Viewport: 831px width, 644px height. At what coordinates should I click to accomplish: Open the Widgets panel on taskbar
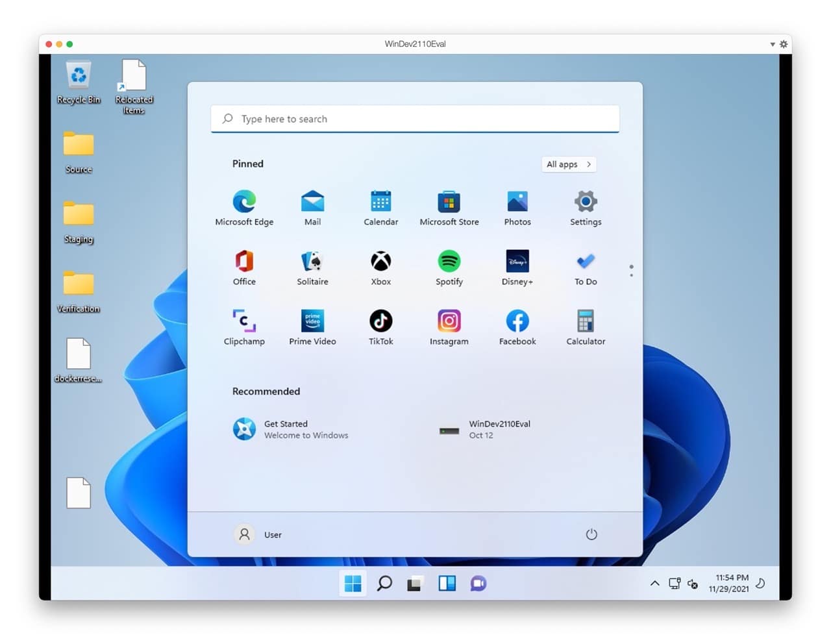click(x=447, y=584)
